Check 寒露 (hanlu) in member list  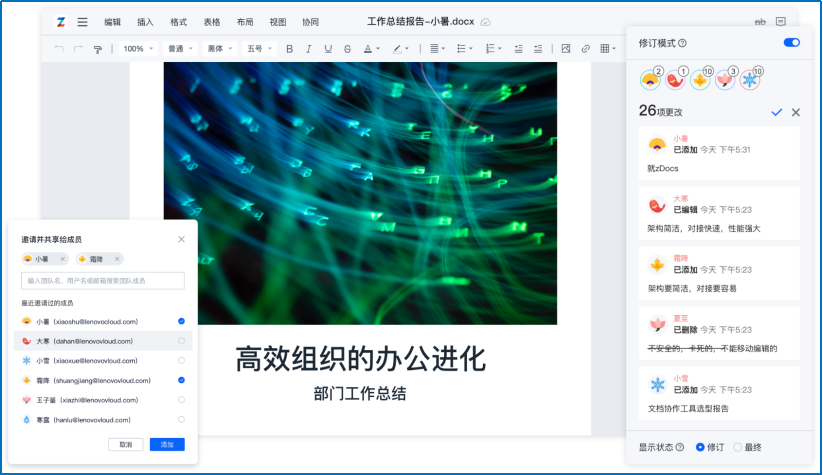[181, 419]
